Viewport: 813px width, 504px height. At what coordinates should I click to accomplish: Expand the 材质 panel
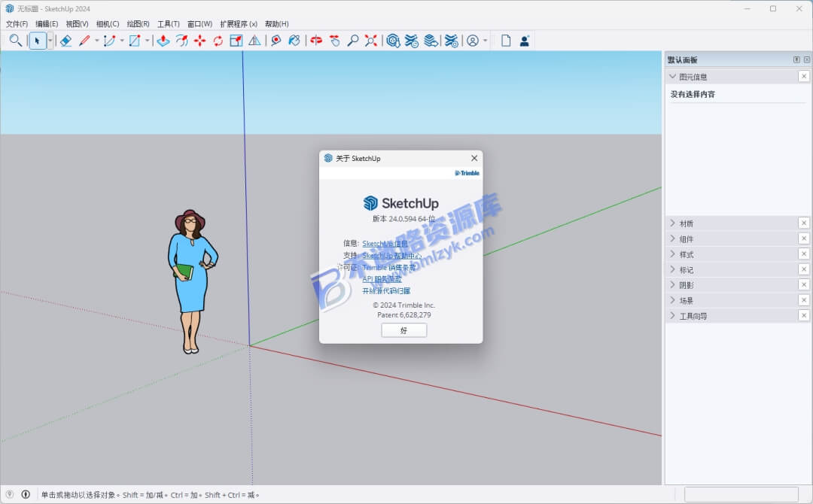tap(672, 223)
